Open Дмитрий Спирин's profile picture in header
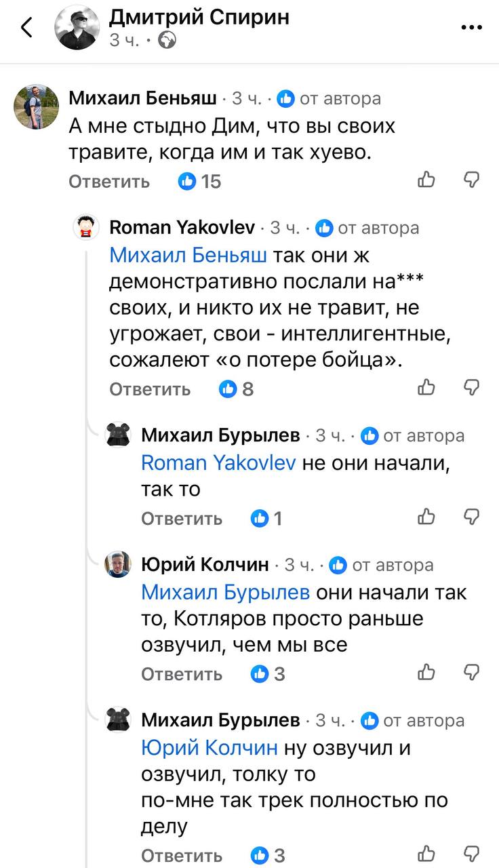The image size is (499, 868). coord(78,28)
